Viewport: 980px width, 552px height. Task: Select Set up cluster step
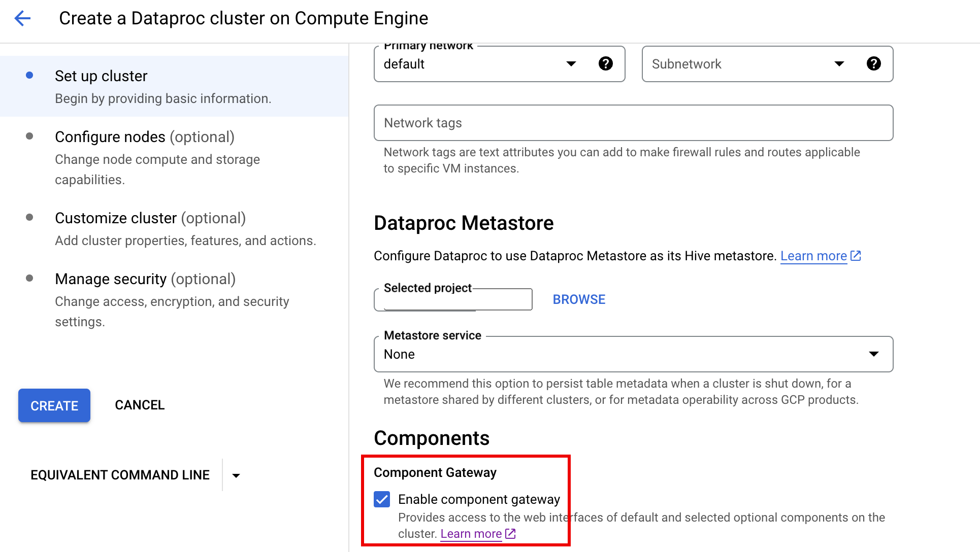coord(101,76)
